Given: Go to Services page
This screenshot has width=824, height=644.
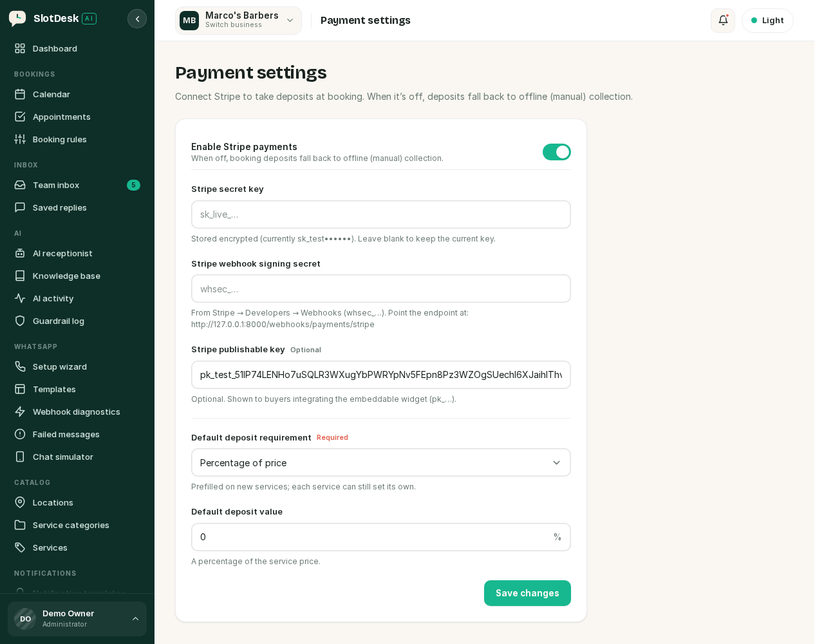Looking at the screenshot, I should click(77, 547).
